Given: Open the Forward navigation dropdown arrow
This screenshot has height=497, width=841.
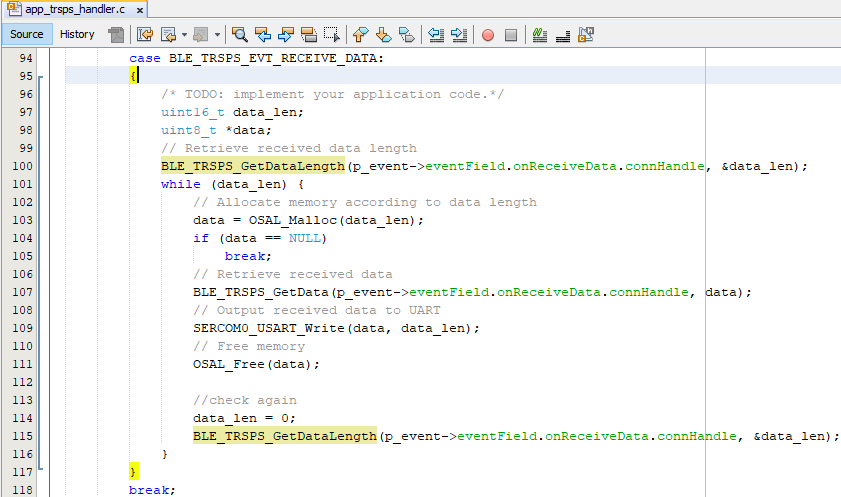Looking at the screenshot, I should [x=218, y=34].
